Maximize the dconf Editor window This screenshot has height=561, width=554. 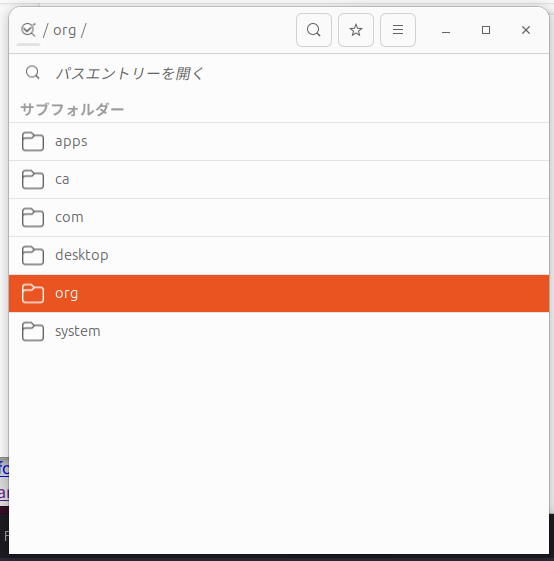tap(486, 30)
